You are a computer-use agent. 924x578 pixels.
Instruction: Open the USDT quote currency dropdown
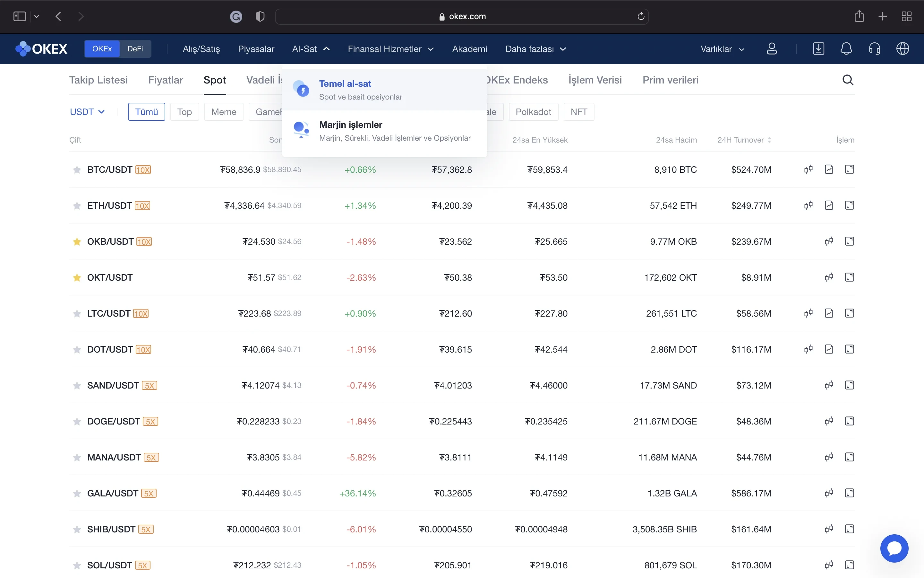point(87,112)
